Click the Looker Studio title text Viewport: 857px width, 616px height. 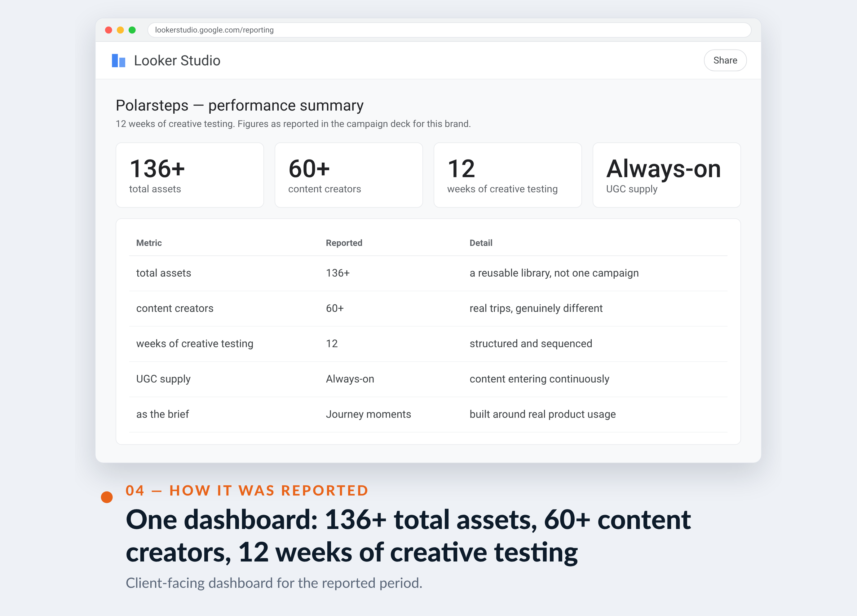point(177,60)
